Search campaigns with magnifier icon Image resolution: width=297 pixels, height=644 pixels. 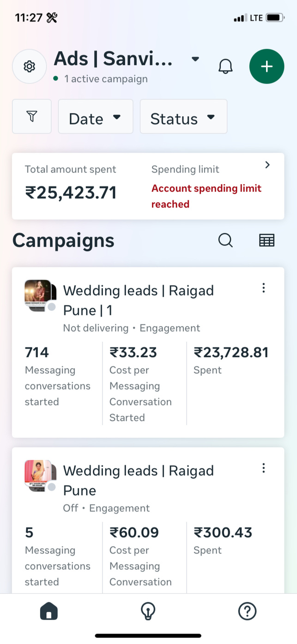[x=225, y=240]
